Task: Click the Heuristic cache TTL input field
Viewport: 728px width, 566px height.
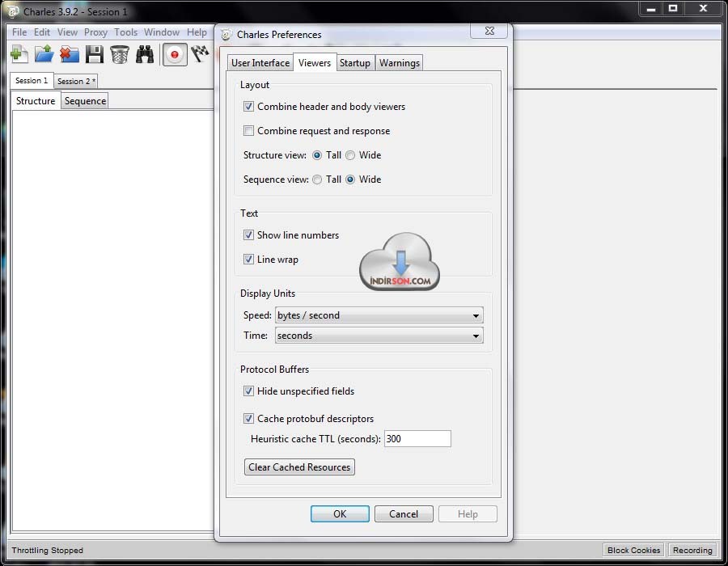Action: [x=417, y=439]
